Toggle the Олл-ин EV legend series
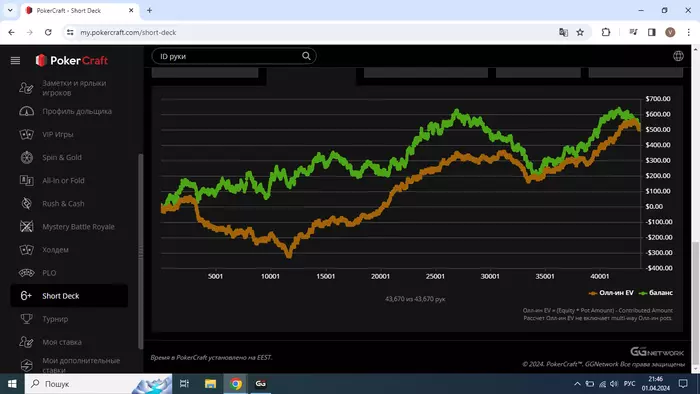 coord(611,293)
